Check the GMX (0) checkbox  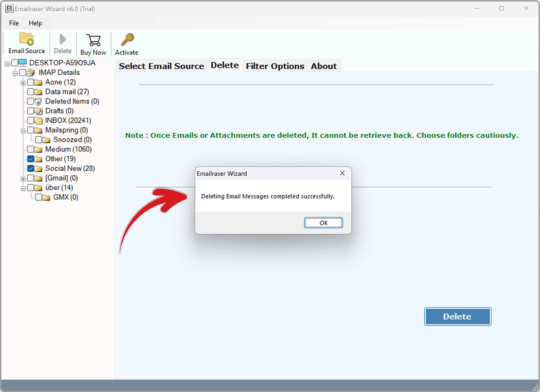coord(38,197)
